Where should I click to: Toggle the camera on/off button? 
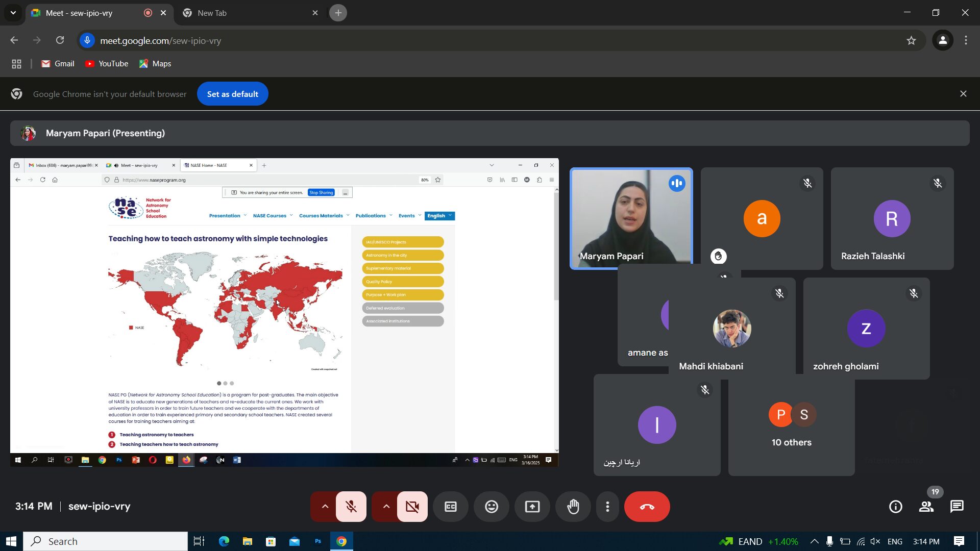[412, 507]
